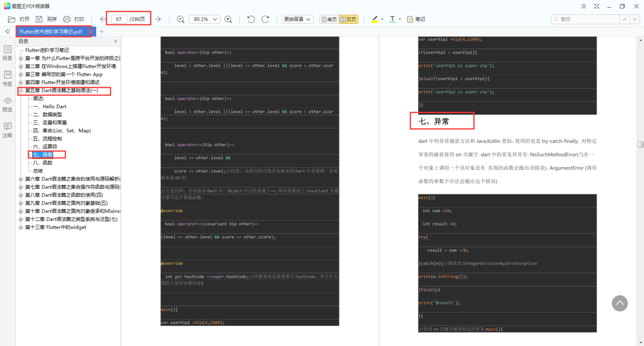Click the 七、异常 heading on the page

(434, 121)
